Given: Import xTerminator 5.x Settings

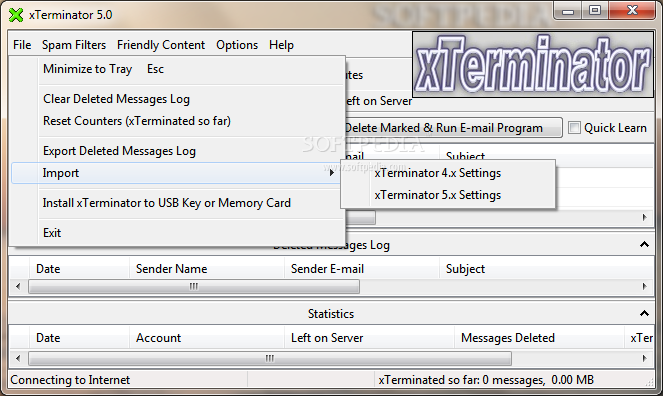Looking at the screenshot, I should (448, 195).
